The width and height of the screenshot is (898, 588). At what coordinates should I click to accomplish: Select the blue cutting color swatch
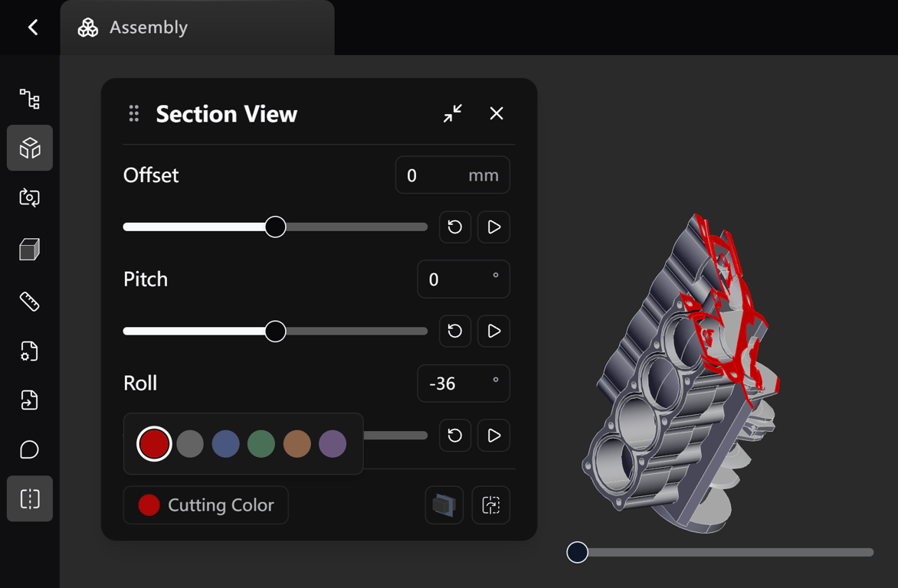point(225,444)
